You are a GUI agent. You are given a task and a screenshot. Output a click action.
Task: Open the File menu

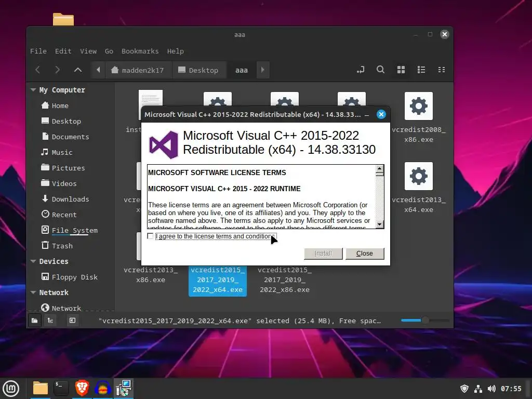tap(38, 51)
